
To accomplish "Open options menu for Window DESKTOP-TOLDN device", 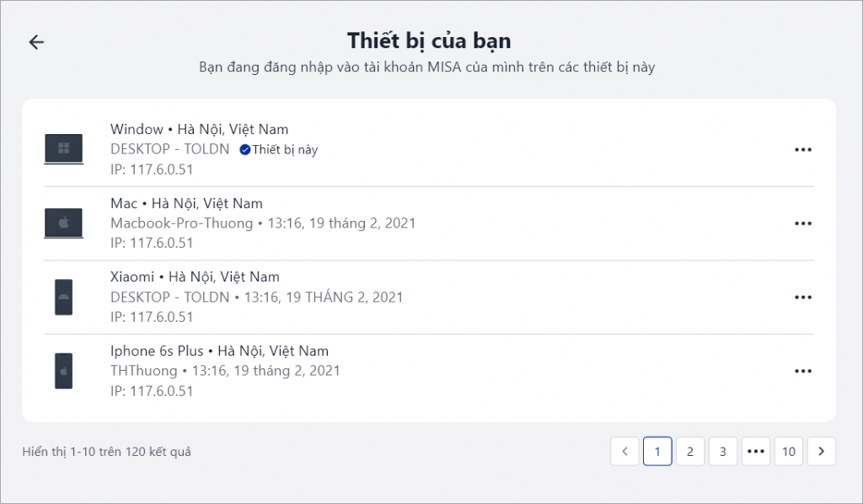I will click(x=803, y=150).
